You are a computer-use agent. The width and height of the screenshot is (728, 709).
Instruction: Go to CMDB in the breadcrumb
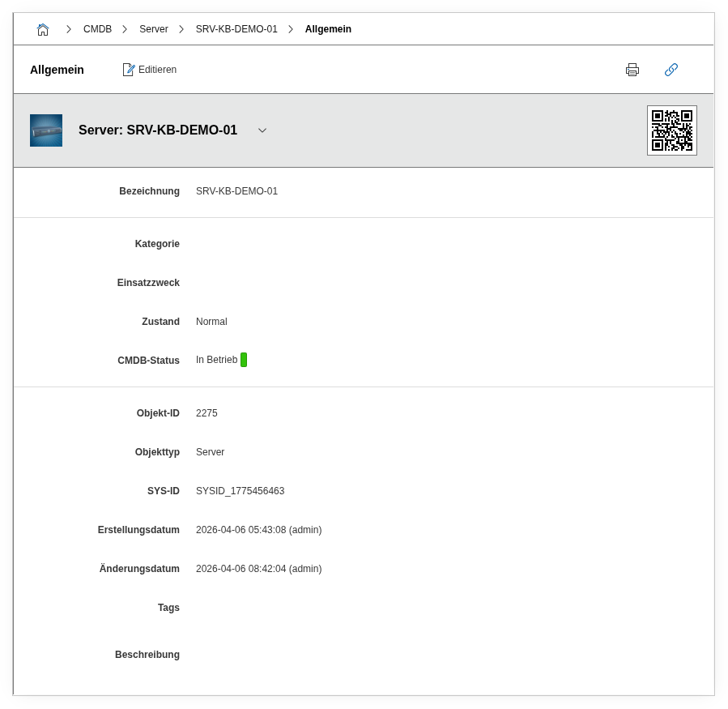click(x=97, y=29)
